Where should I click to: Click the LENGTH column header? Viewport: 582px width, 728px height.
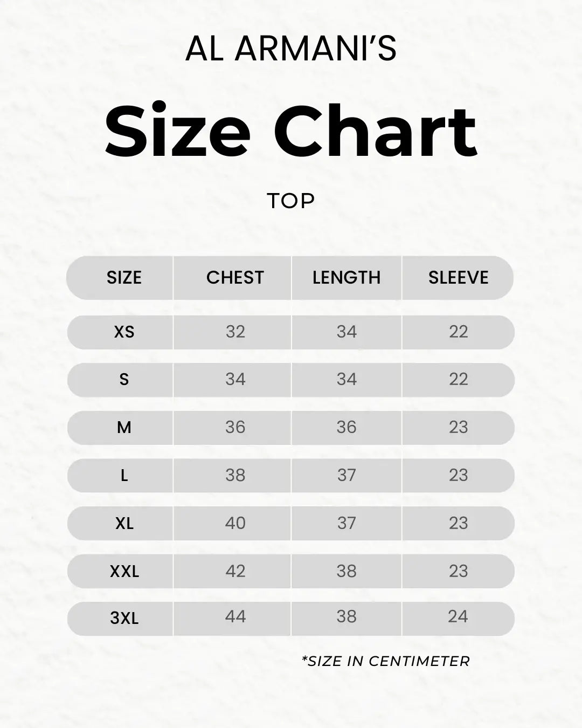coord(347,278)
